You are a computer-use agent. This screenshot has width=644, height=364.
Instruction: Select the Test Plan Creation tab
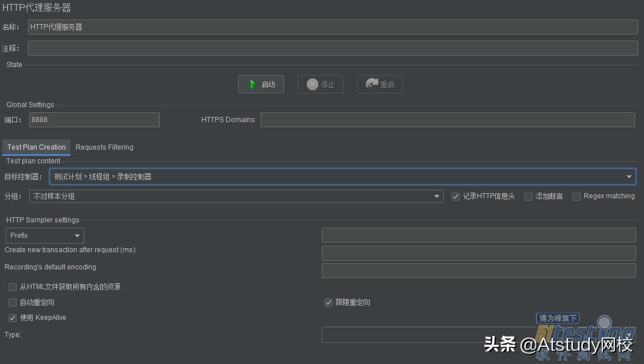(36, 147)
